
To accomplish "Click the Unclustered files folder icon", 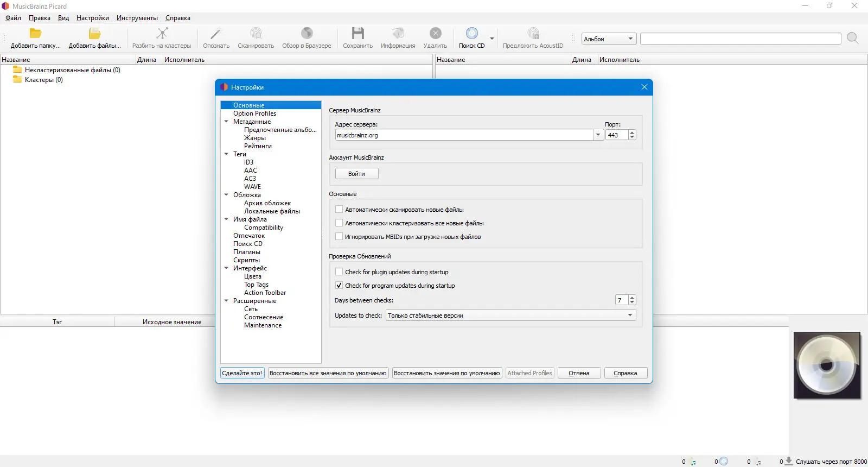I will 17,70.
